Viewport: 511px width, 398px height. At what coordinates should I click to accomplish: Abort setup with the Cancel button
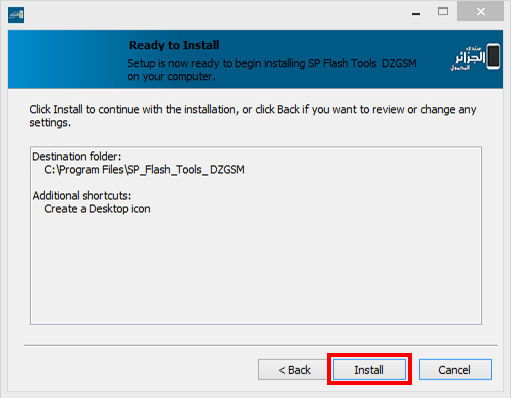pyautogui.click(x=455, y=369)
